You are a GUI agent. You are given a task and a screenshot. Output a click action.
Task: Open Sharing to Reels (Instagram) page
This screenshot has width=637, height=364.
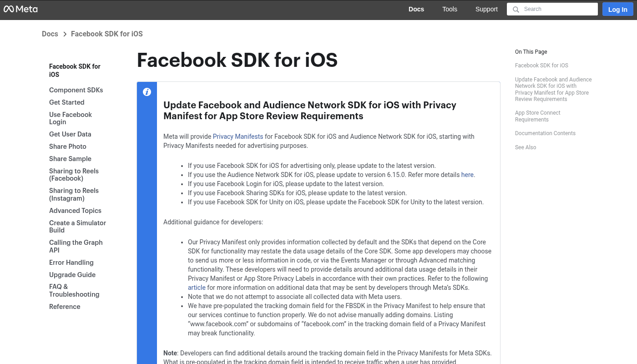coord(74,194)
